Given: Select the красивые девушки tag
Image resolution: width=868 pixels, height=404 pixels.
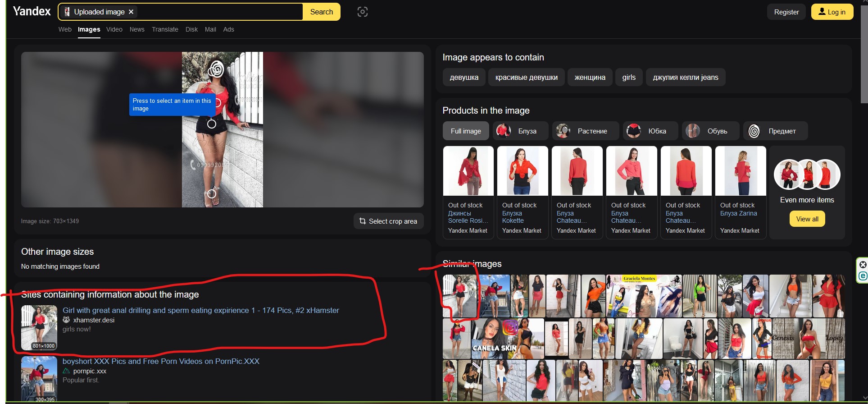Looking at the screenshot, I should 527,77.
